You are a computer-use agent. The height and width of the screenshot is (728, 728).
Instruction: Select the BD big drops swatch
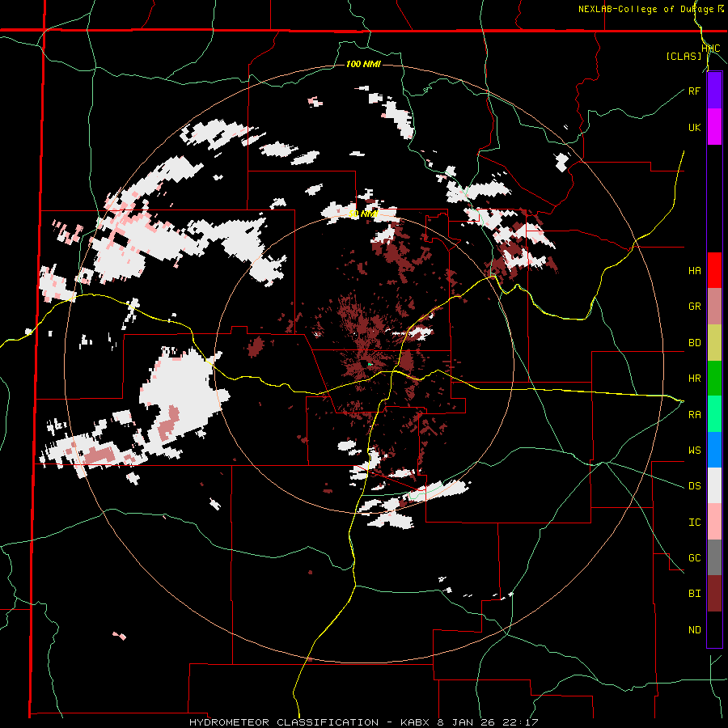point(714,343)
